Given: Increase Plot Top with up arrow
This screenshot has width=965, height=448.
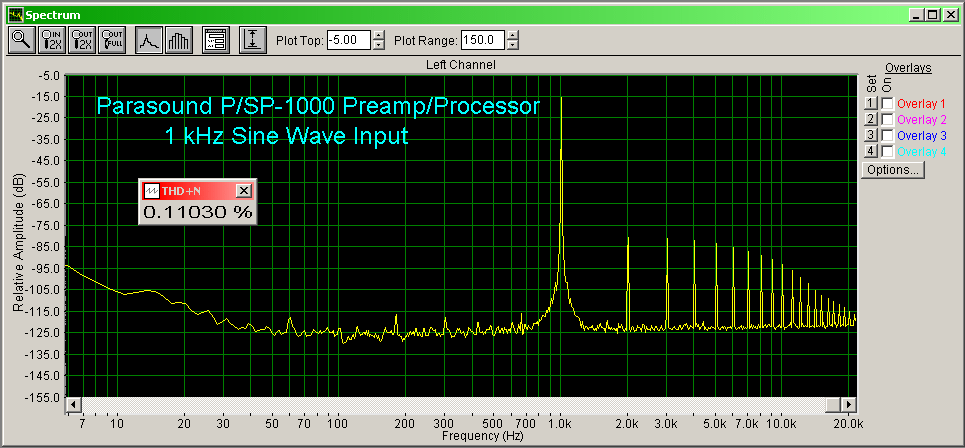Looking at the screenshot, I should point(379,36).
